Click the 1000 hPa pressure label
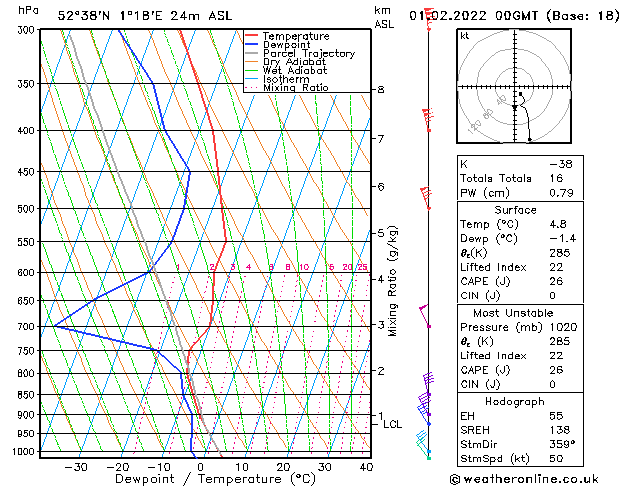The image size is (629, 486). pos(26,452)
